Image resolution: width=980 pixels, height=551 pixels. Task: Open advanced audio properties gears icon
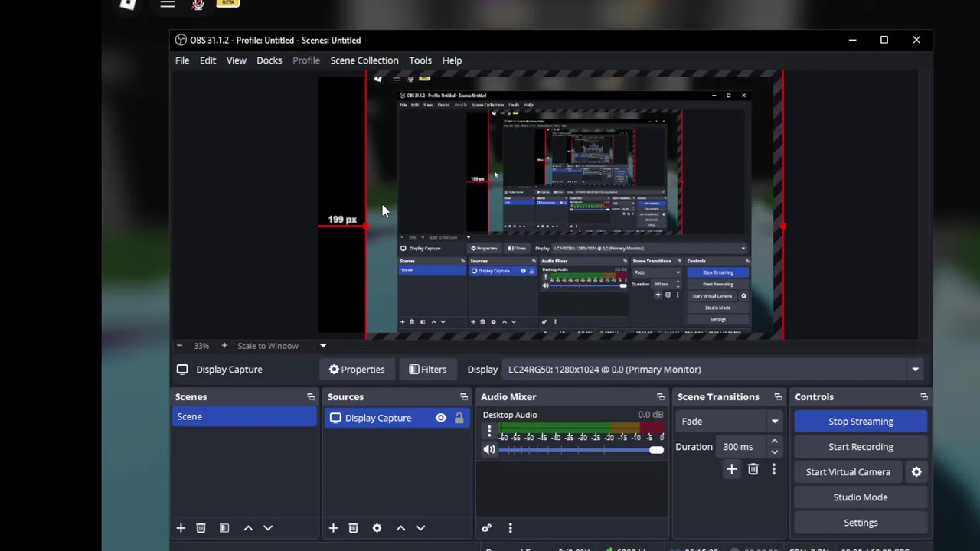click(x=486, y=528)
